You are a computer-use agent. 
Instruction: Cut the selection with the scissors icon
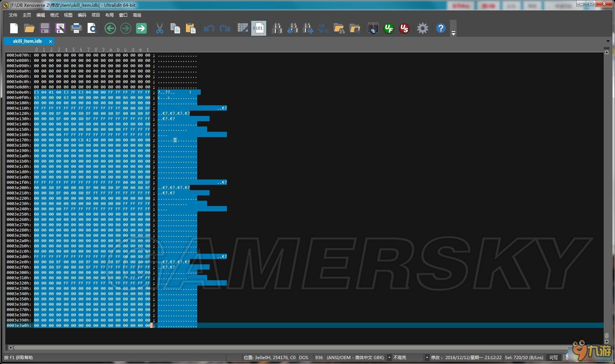[160, 28]
